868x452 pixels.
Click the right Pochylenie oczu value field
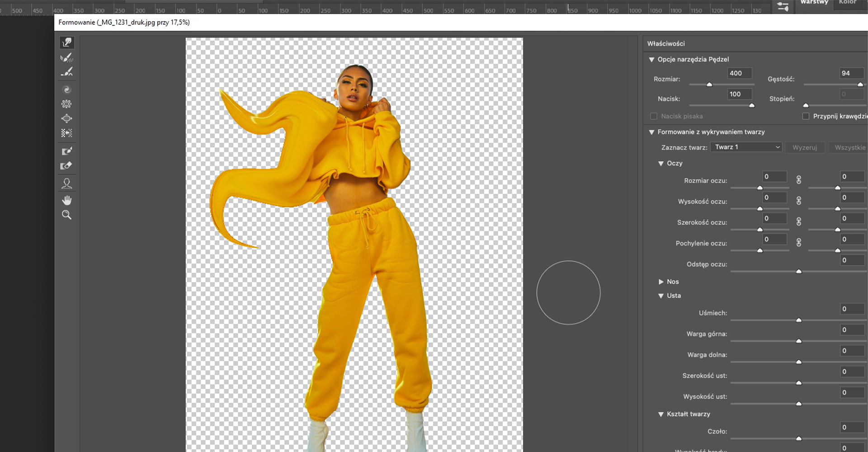(852, 240)
